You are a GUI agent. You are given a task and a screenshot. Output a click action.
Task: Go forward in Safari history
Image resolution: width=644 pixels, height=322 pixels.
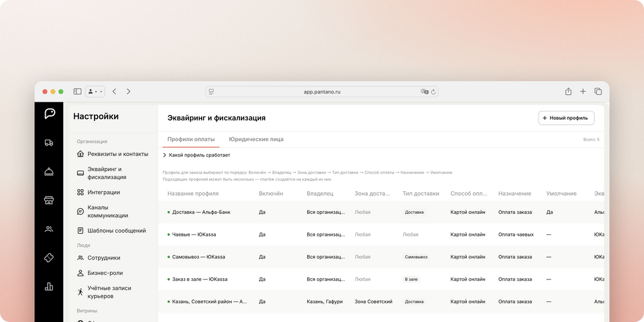pos(129,91)
